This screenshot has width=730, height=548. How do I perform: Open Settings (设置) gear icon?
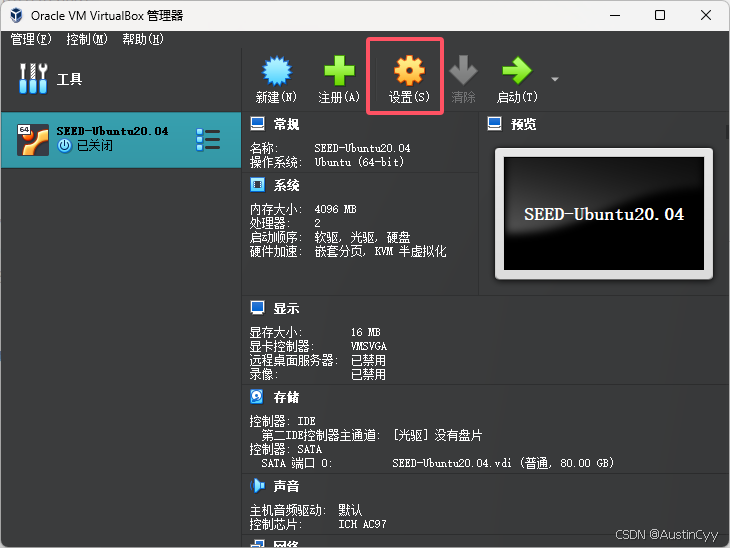409,71
